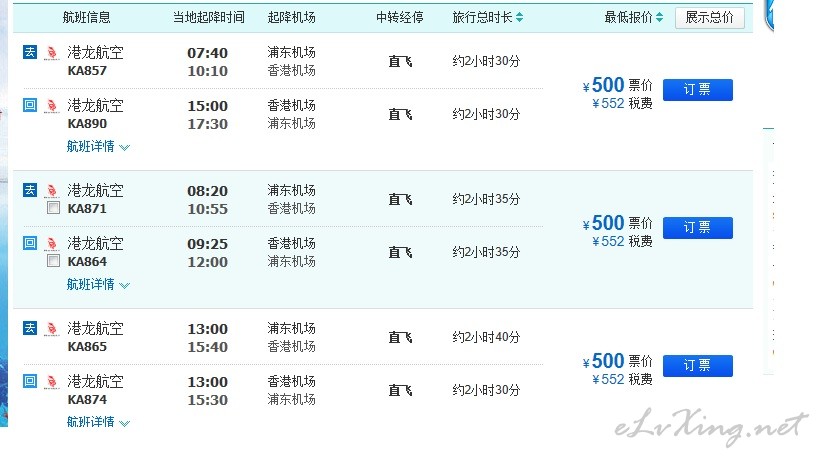The width and height of the screenshot is (819, 460).
Task: Click the Dragonair logo beside KA857
Action: click(x=52, y=53)
